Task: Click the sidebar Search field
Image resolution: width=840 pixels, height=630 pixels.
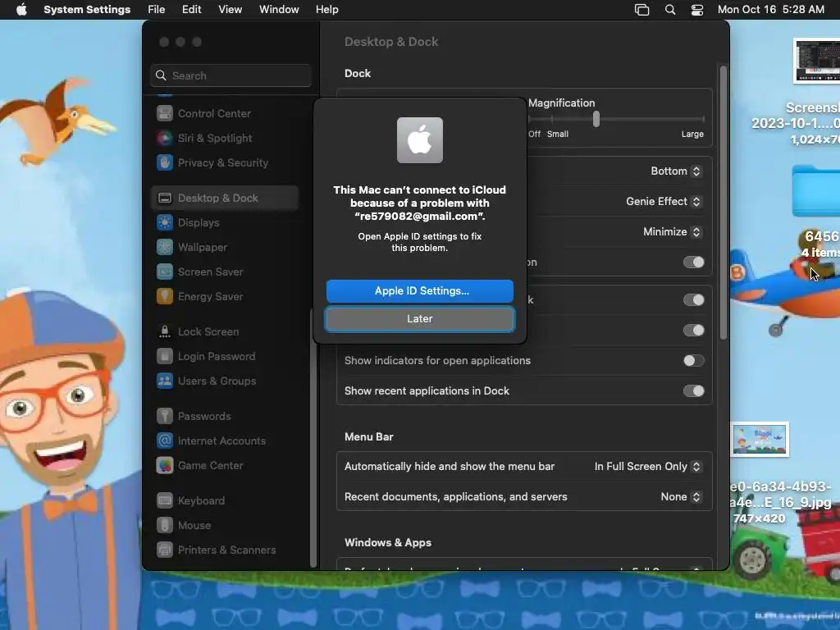Action: (x=231, y=75)
